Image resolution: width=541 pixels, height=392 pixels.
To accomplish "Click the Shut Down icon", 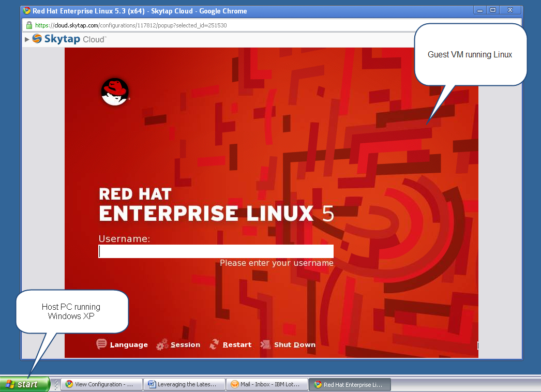I will tap(265, 344).
